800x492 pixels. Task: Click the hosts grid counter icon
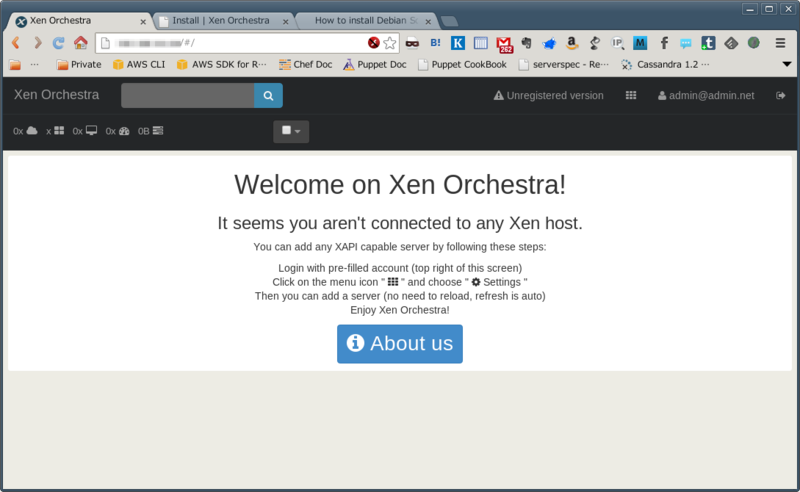click(59, 131)
